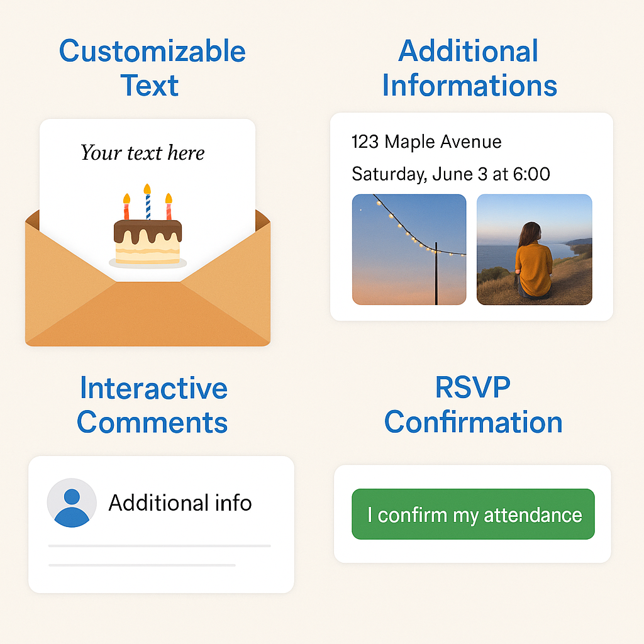
Task: Click the "Interactive Comments" heading
Action: [153, 405]
